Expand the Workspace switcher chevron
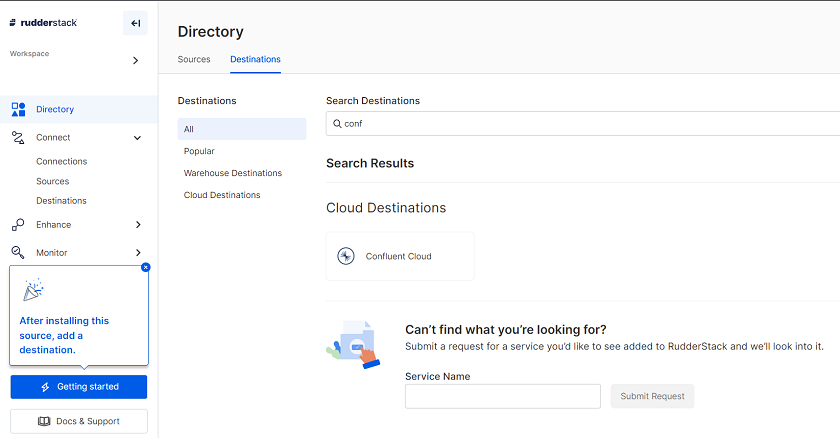 pos(136,60)
